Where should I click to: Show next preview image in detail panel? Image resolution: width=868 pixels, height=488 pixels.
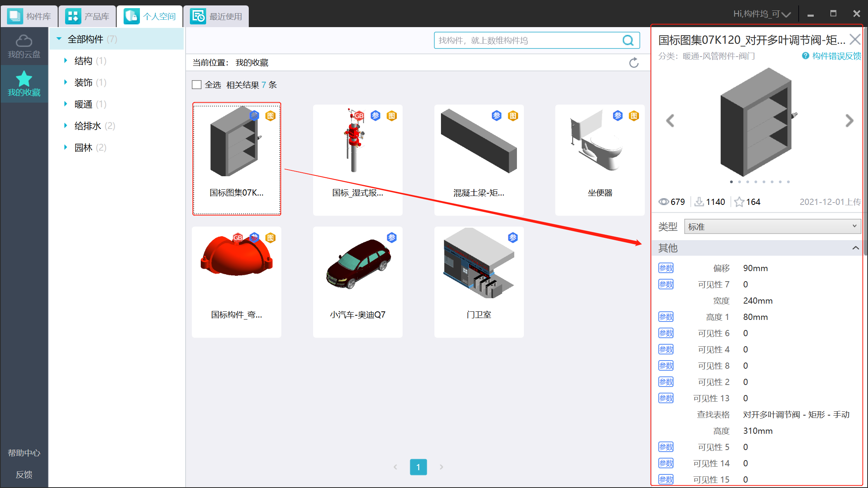click(849, 121)
